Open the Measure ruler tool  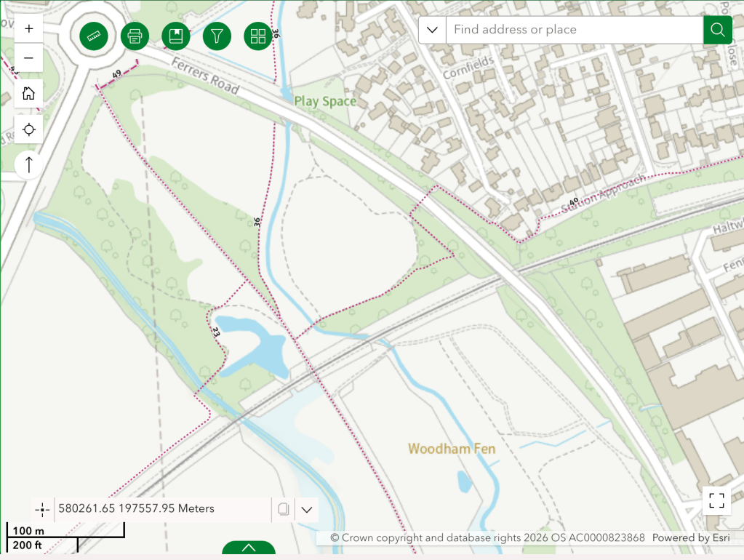point(93,35)
